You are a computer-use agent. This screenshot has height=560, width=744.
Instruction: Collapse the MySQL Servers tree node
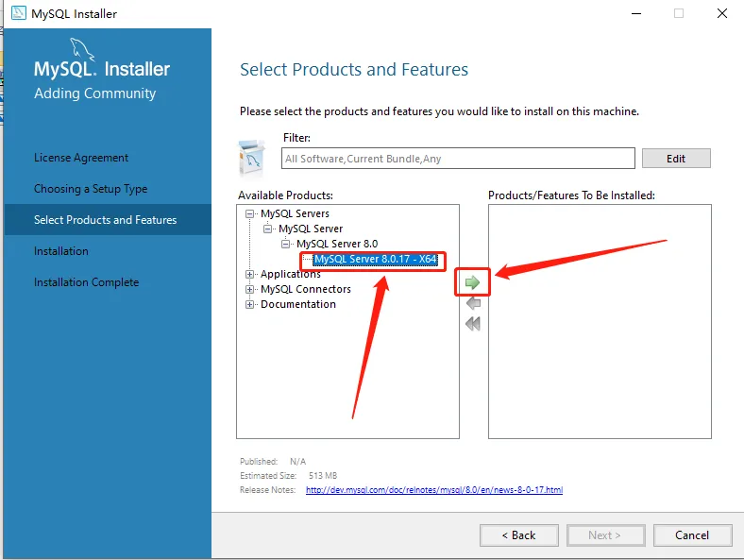[x=250, y=213]
